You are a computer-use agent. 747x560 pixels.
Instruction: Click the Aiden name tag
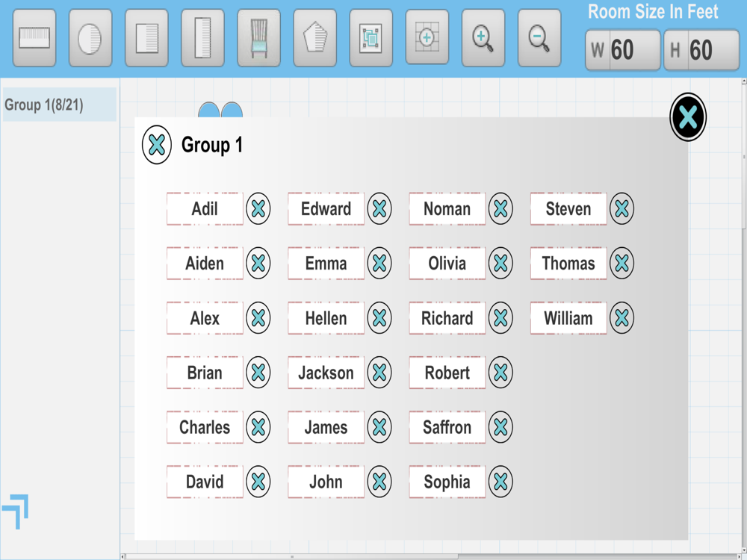(x=205, y=263)
